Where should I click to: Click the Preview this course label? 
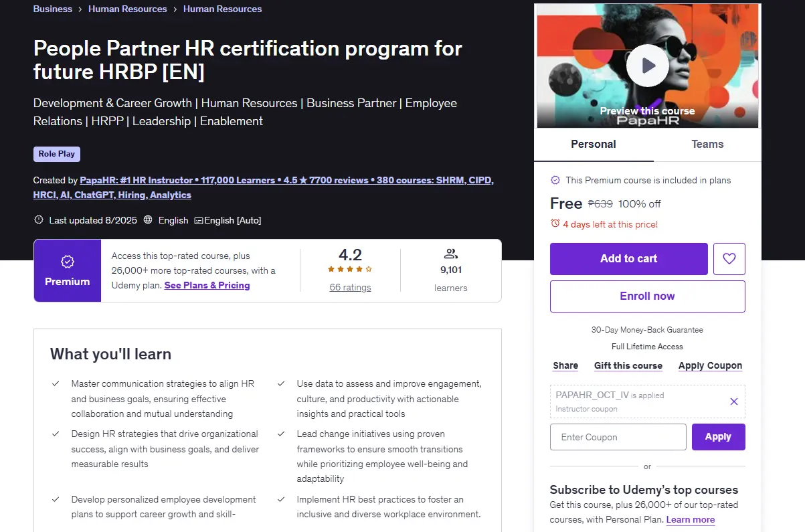coord(647,111)
